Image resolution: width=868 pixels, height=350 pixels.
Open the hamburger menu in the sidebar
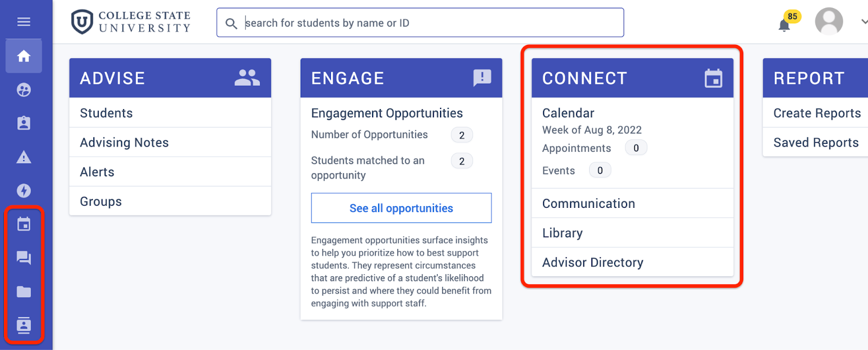[23, 22]
